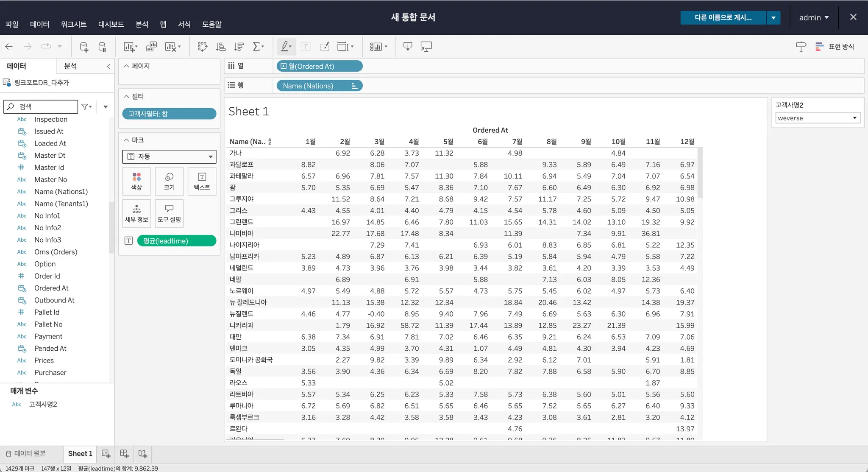Click the add new data source icon
The width and height of the screenshot is (868, 472).
click(x=84, y=47)
